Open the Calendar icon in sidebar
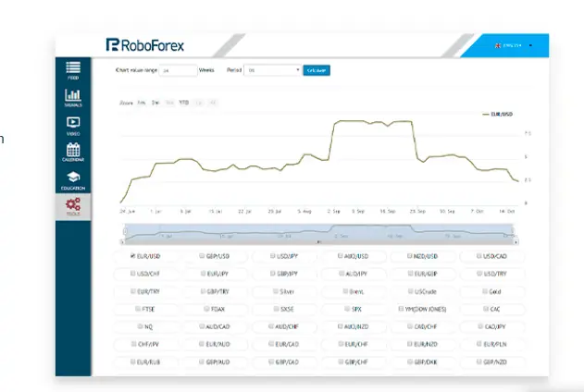 (73, 151)
